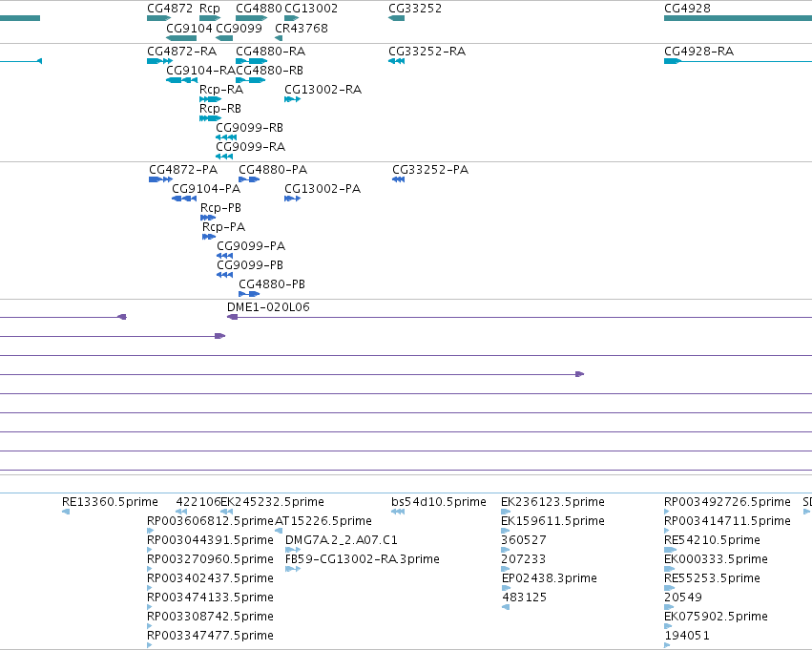The image size is (812, 650).
Task: Click the RP003492726.5prime EST label
Action: coord(728,502)
